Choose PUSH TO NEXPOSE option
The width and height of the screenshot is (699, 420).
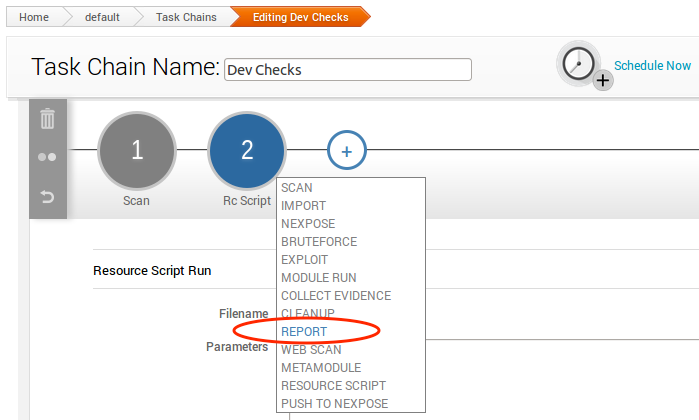point(334,404)
